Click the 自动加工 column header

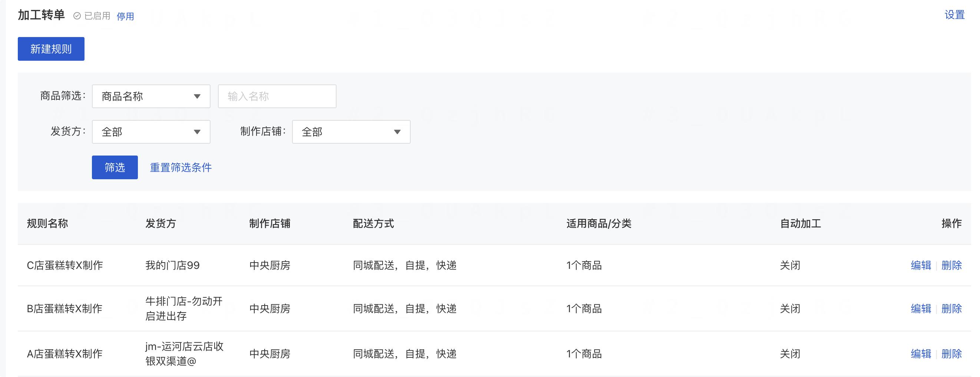coord(800,223)
